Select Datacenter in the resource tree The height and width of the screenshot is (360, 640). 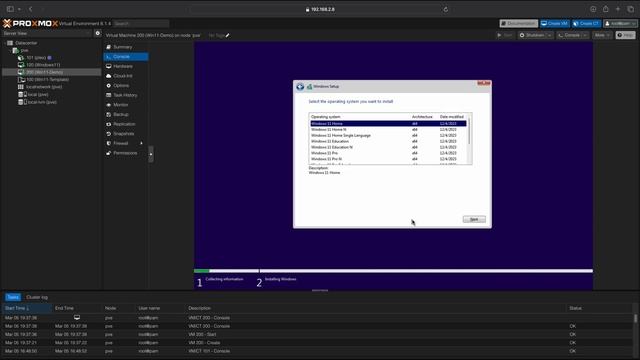[x=26, y=43]
